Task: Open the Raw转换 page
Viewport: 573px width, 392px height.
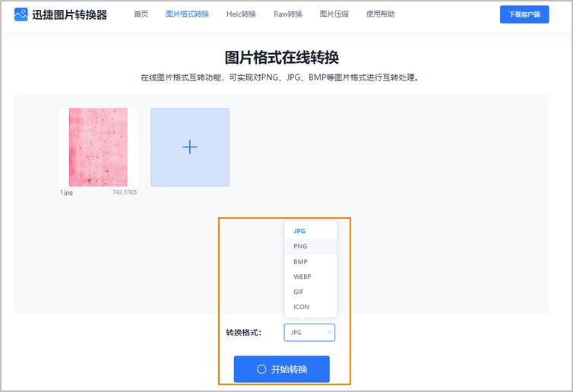Action: click(288, 14)
